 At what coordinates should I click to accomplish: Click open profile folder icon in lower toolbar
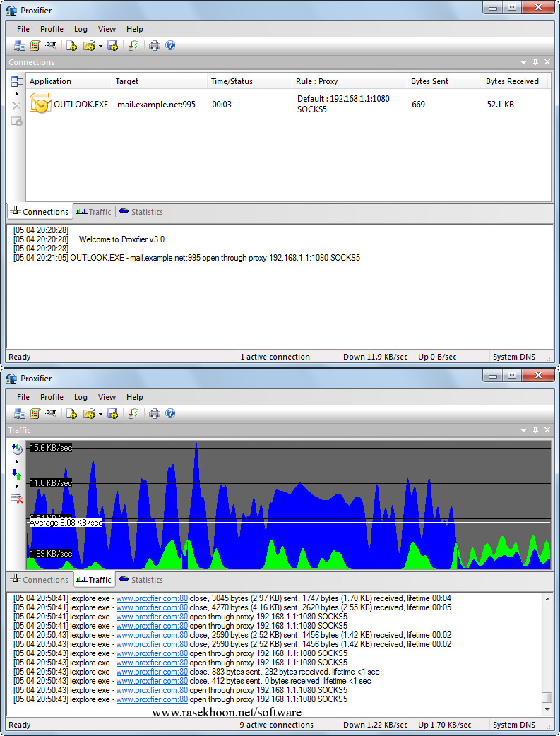89,413
